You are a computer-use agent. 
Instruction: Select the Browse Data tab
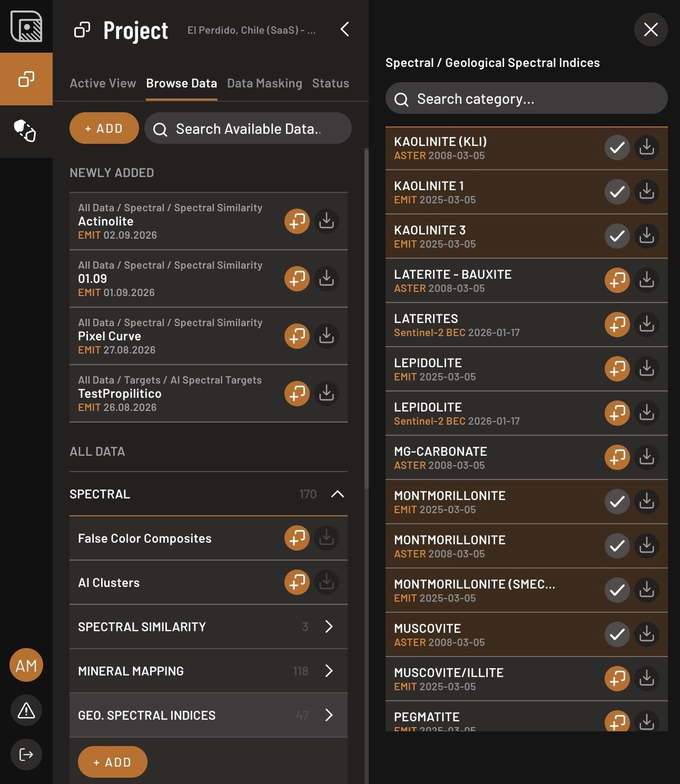coord(182,83)
